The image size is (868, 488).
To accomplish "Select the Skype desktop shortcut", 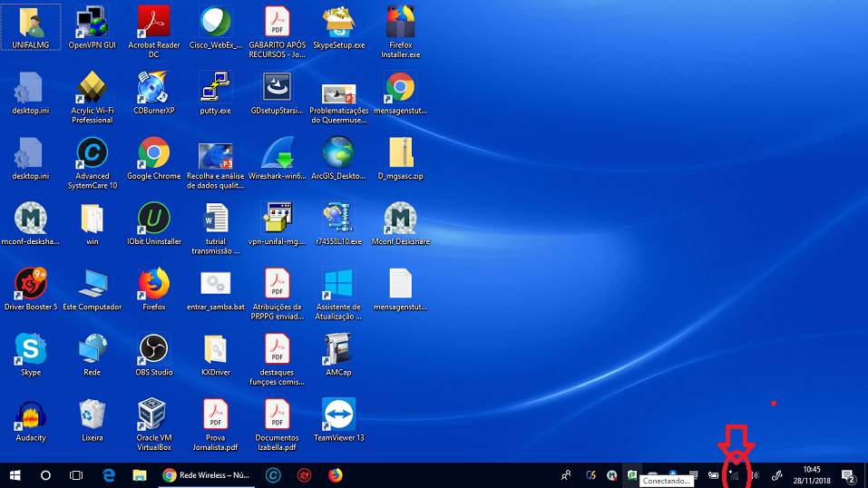I will [31, 354].
